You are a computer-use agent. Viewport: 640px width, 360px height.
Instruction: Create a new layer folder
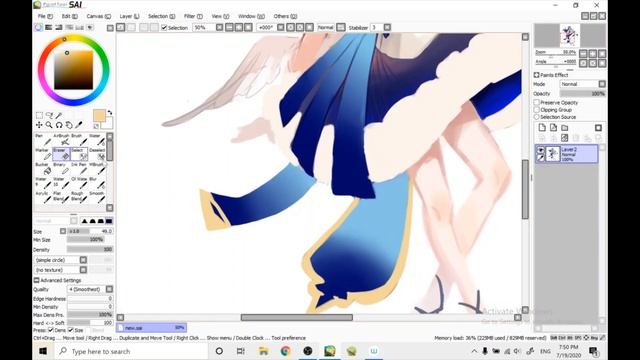click(565, 128)
